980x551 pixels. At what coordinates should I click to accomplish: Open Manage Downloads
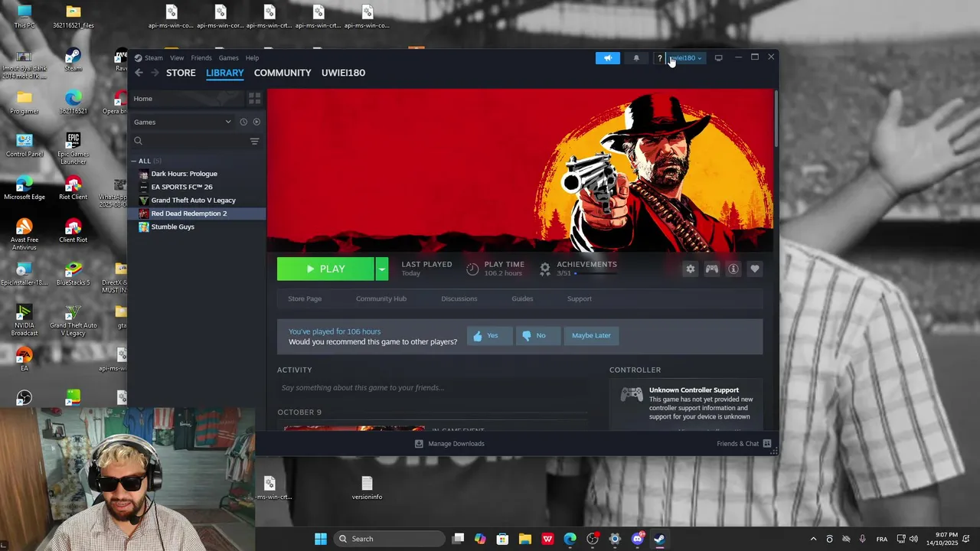(449, 444)
